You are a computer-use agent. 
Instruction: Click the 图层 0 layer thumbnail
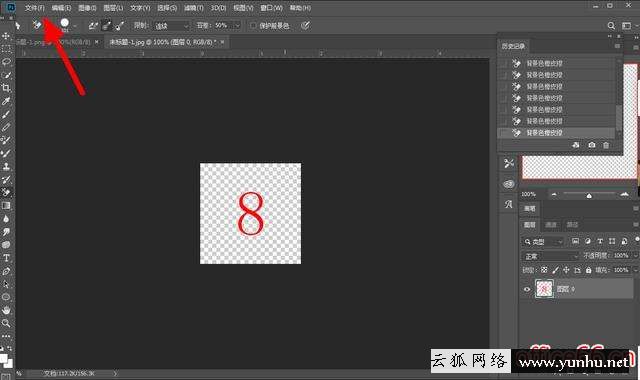click(544, 289)
